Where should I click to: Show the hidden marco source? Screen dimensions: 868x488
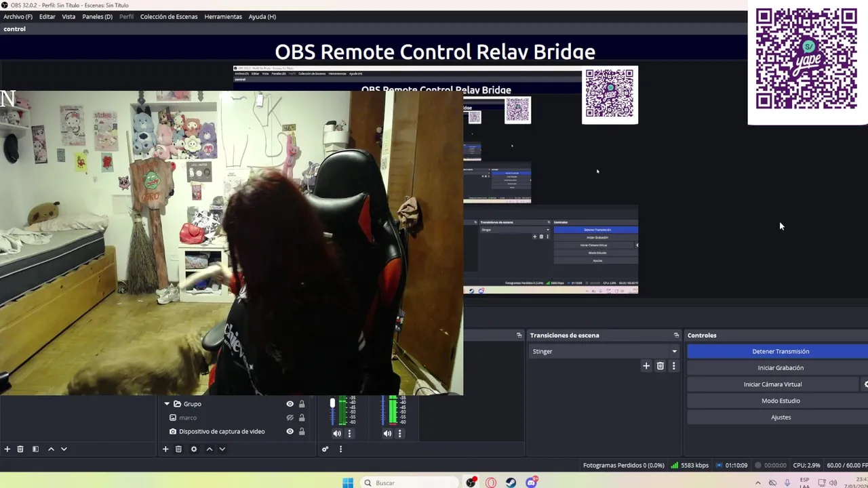290,418
